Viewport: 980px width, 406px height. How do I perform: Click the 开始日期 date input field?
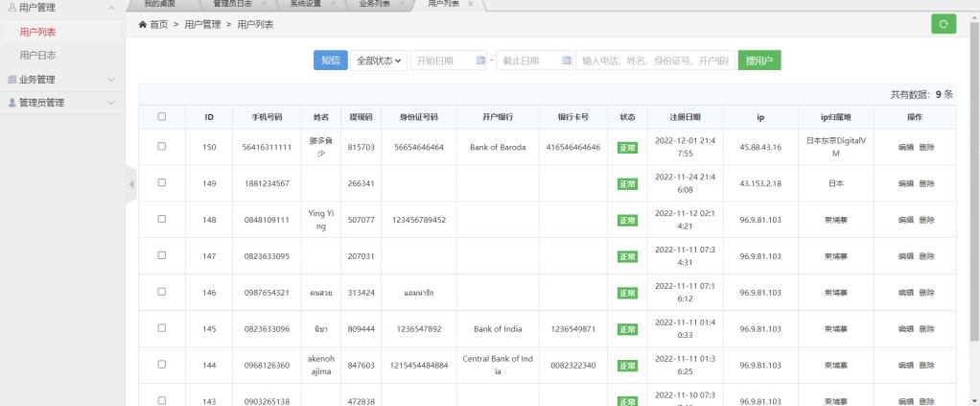coord(448,60)
